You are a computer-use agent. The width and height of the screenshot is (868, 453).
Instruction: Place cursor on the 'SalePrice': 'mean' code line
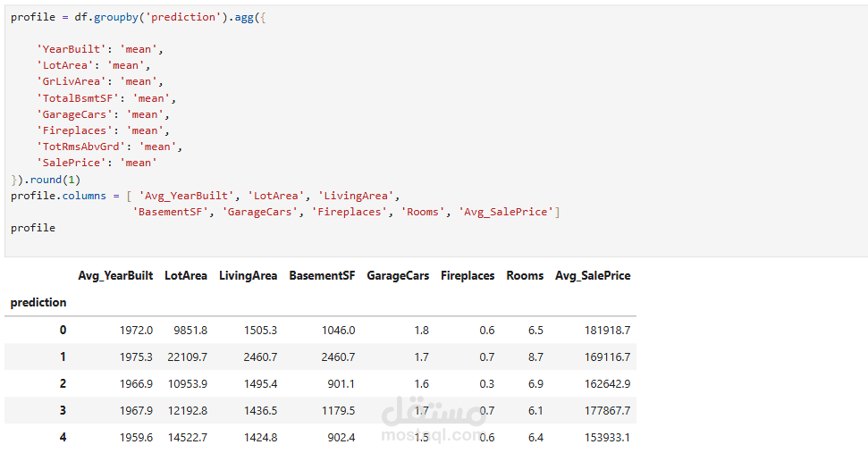97,163
